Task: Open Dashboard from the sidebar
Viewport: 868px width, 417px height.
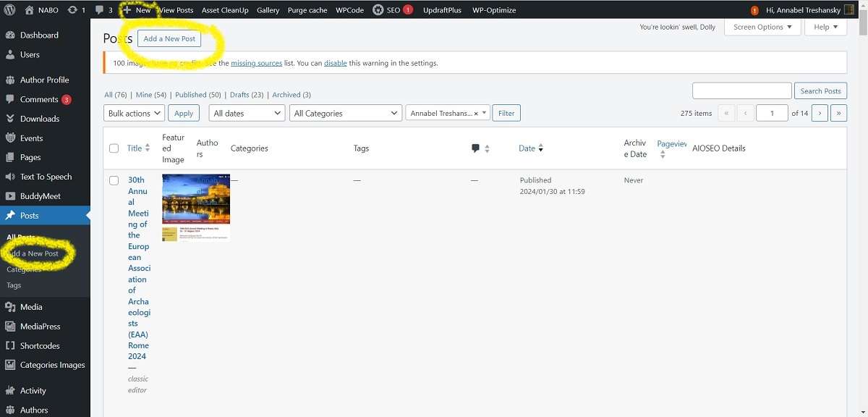Action: click(x=39, y=35)
